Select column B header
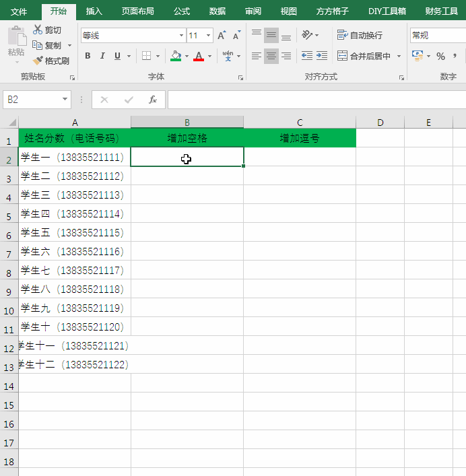The width and height of the screenshot is (466, 476). [x=187, y=123]
